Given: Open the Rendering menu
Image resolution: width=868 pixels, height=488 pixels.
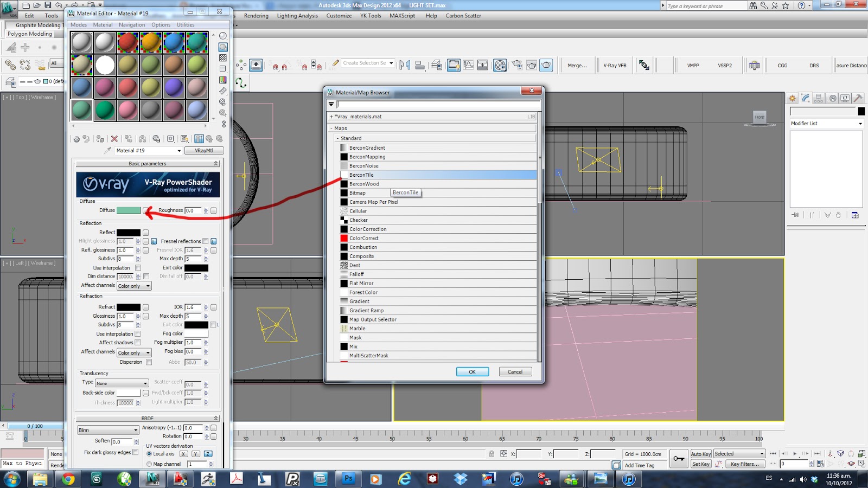Looking at the screenshot, I should pyautogui.click(x=256, y=16).
